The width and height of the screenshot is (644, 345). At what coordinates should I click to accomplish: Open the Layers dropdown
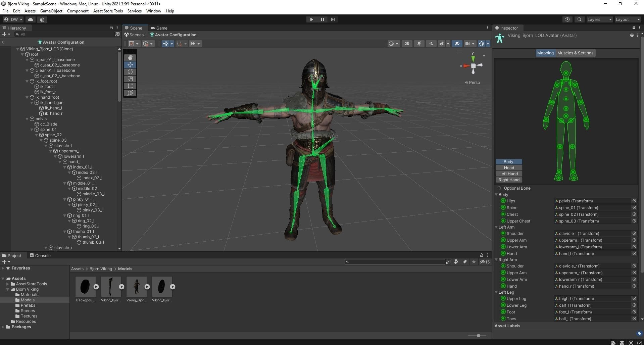(x=600, y=19)
